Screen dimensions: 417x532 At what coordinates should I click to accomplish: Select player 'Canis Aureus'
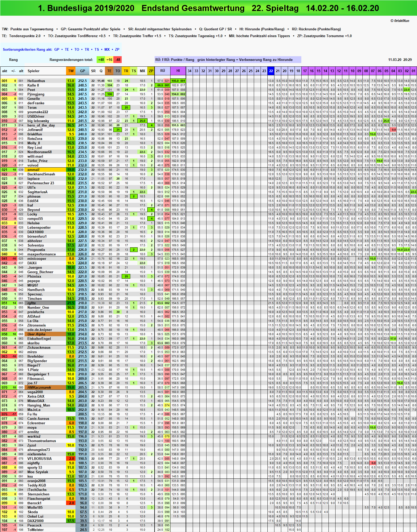[x=38, y=419]
